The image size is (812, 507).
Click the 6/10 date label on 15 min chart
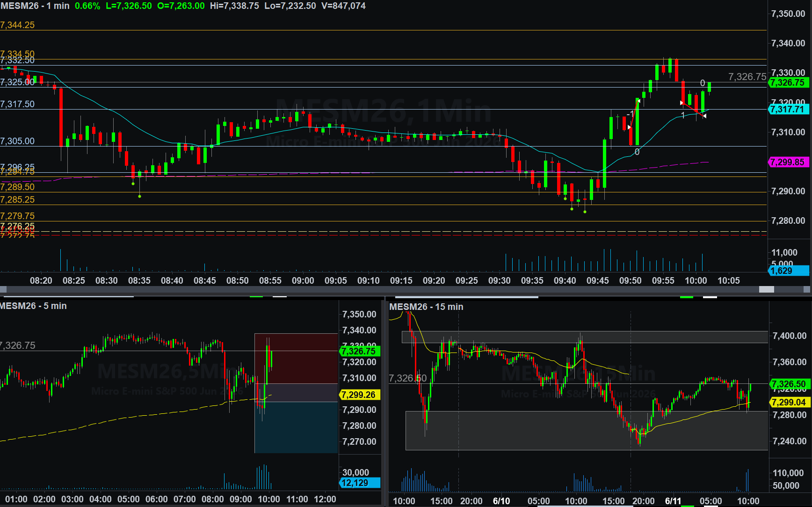coord(501,501)
